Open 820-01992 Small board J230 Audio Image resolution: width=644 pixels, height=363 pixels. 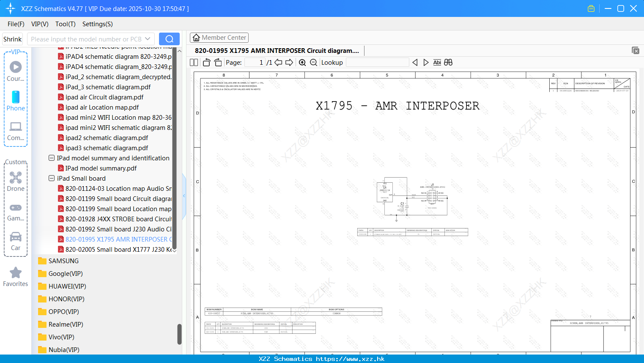point(115,229)
